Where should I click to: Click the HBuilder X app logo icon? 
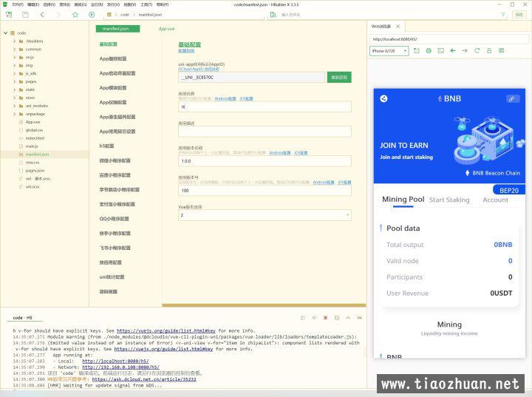coord(5,4)
